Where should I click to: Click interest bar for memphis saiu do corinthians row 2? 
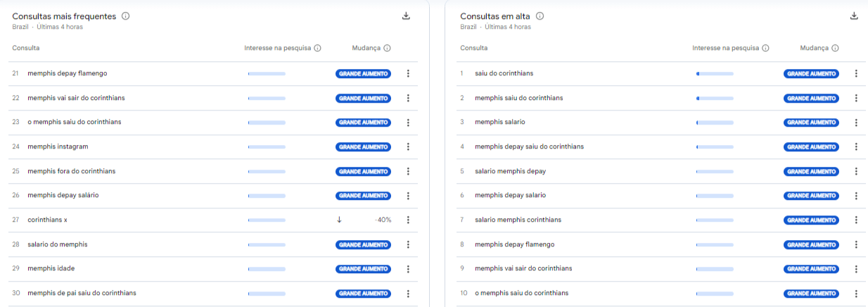[715, 98]
